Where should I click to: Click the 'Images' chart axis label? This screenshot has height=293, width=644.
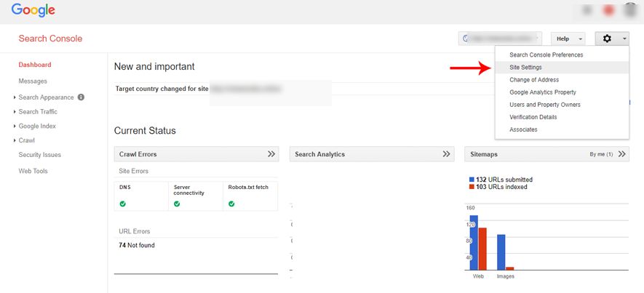pos(506,276)
